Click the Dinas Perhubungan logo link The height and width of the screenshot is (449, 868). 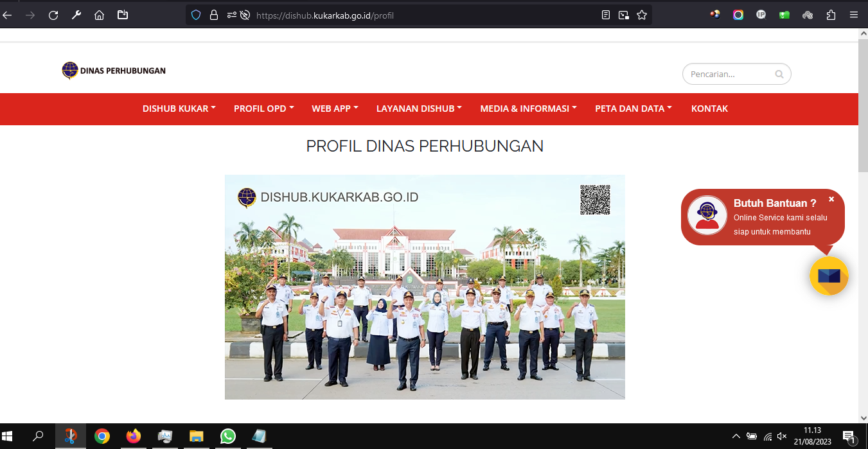114,71
